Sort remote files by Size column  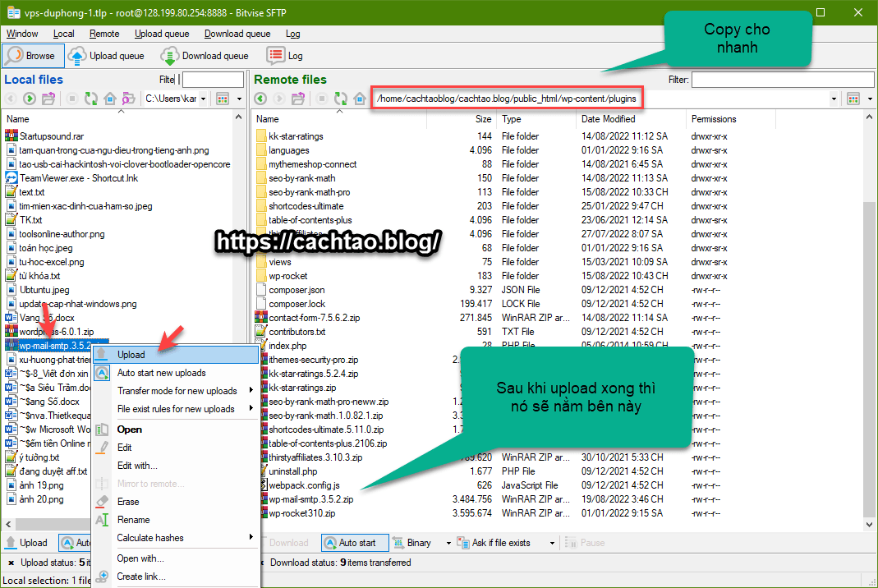pos(462,119)
